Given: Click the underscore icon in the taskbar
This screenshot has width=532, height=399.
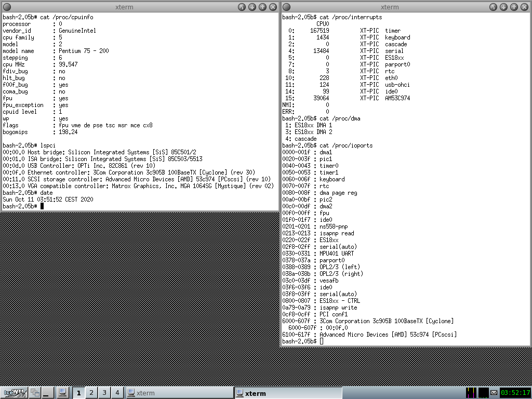Looking at the screenshot, I should 48,393.
